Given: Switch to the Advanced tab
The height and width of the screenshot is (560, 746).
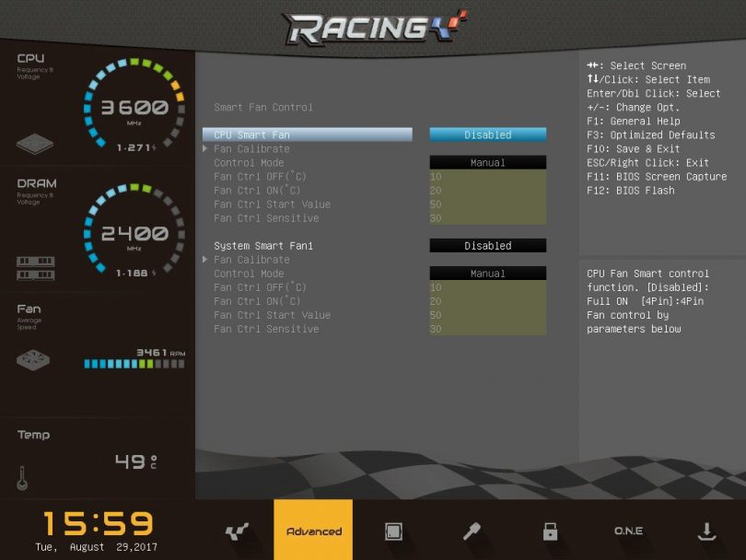Looking at the screenshot, I should tap(313, 531).
